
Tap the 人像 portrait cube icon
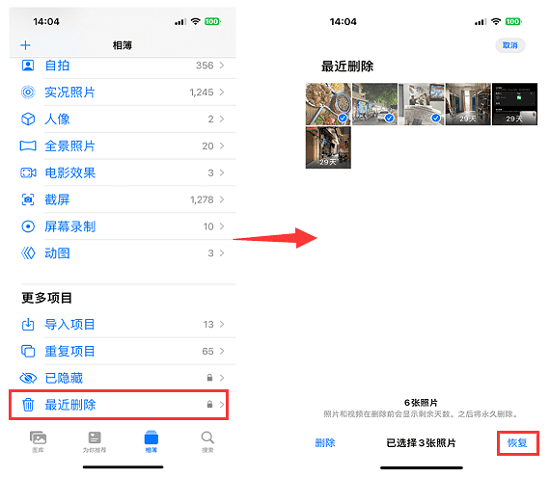click(x=28, y=119)
